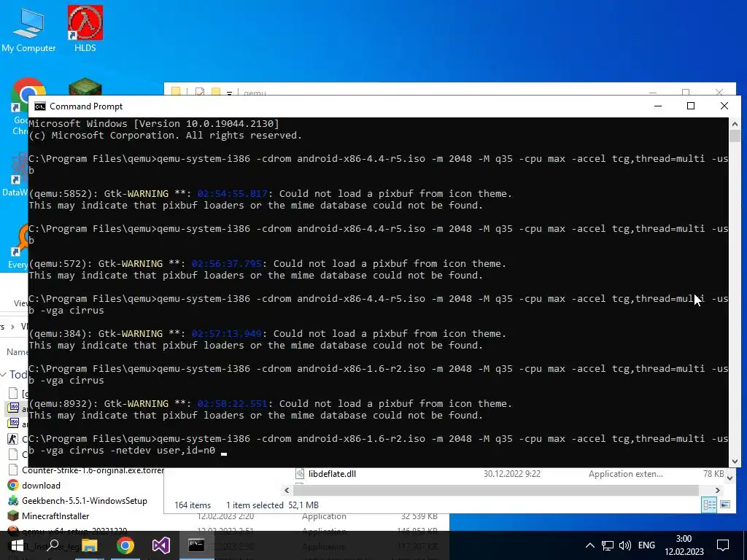
Task: Show hidden system tray icons
Action: point(589,545)
